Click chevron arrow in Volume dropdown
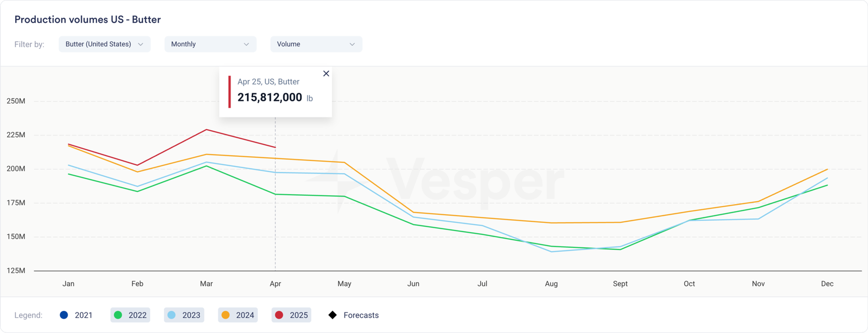Image resolution: width=868 pixels, height=333 pixels. (x=352, y=44)
